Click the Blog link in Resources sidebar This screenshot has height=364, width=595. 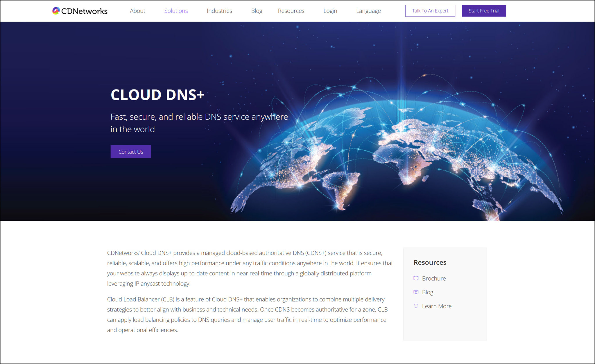point(427,292)
